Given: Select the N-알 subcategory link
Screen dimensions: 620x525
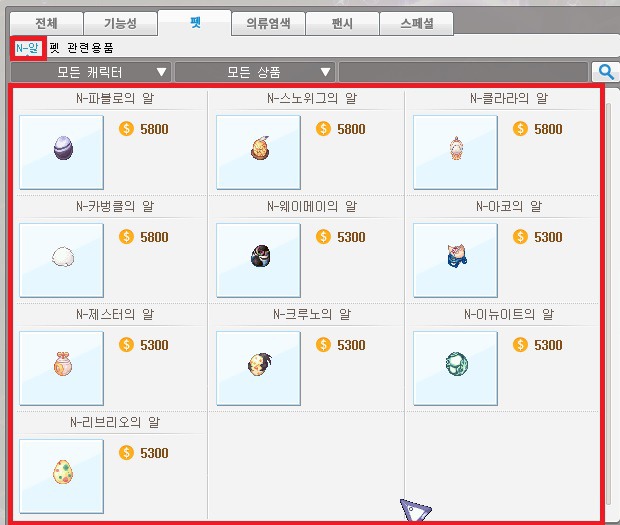Looking at the screenshot, I should (x=27, y=48).
